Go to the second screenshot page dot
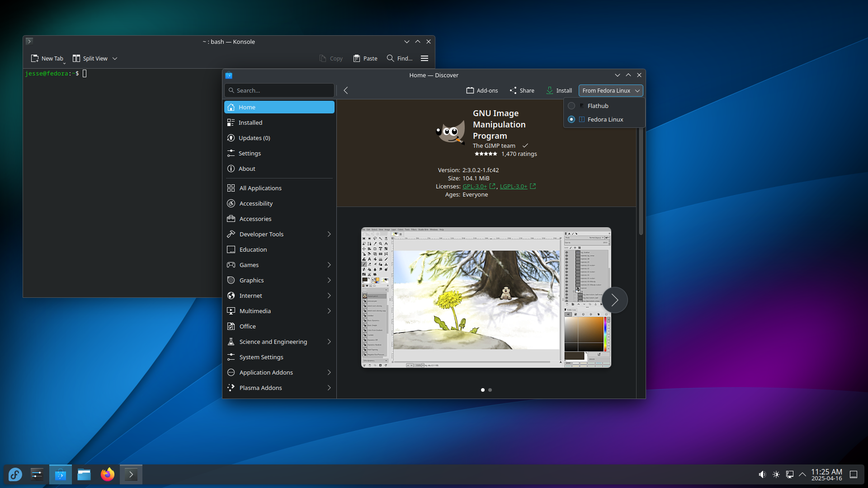868x488 pixels. click(490, 389)
